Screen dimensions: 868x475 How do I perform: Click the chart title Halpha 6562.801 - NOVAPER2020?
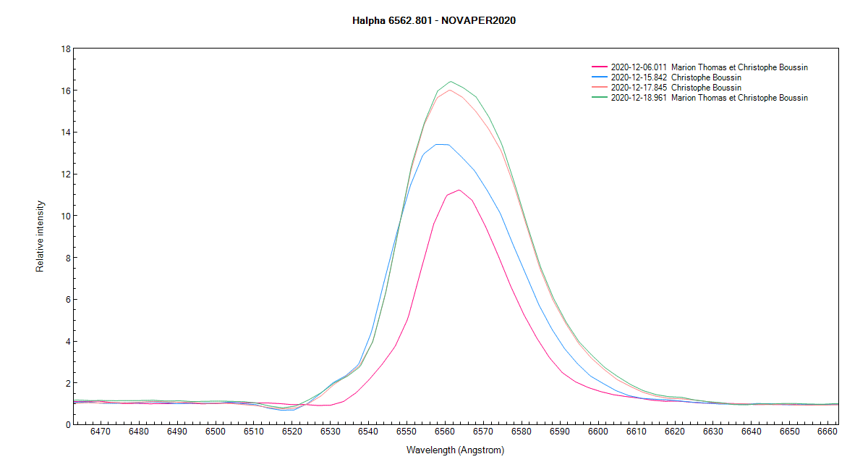pyautogui.click(x=434, y=20)
